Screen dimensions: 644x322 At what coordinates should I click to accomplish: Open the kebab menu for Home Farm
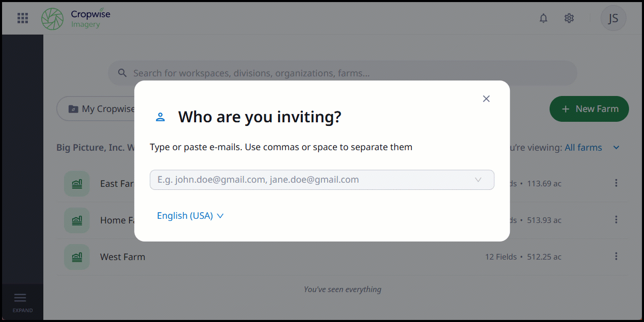coord(616,220)
